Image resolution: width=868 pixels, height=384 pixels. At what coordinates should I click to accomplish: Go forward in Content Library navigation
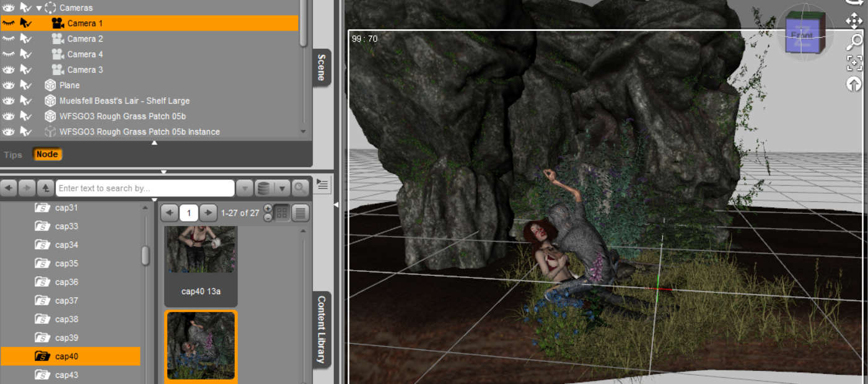pyautogui.click(x=27, y=188)
